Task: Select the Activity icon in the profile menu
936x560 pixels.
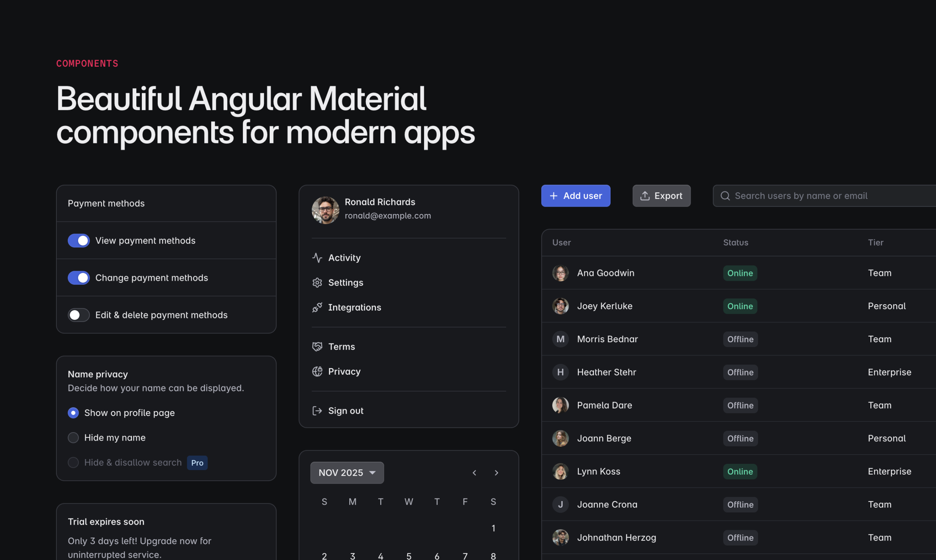Action: point(317,258)
